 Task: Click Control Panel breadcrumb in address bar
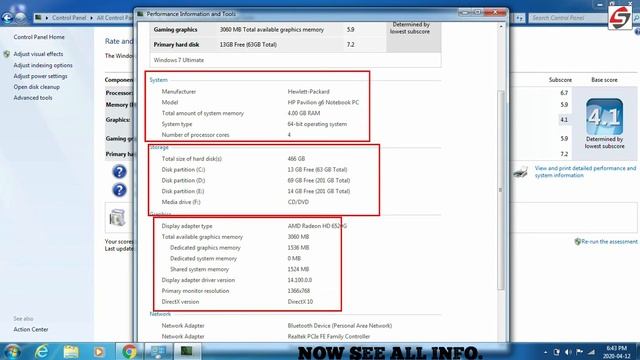[x=69, y=18]
